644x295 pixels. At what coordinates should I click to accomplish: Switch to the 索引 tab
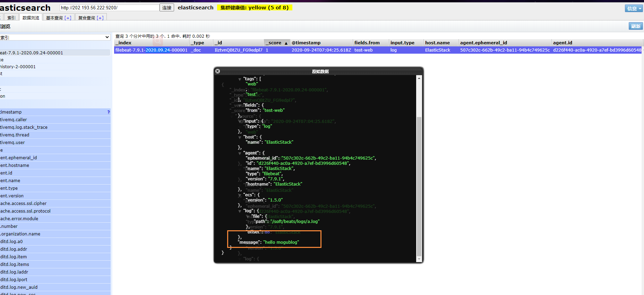coord(11,18)
